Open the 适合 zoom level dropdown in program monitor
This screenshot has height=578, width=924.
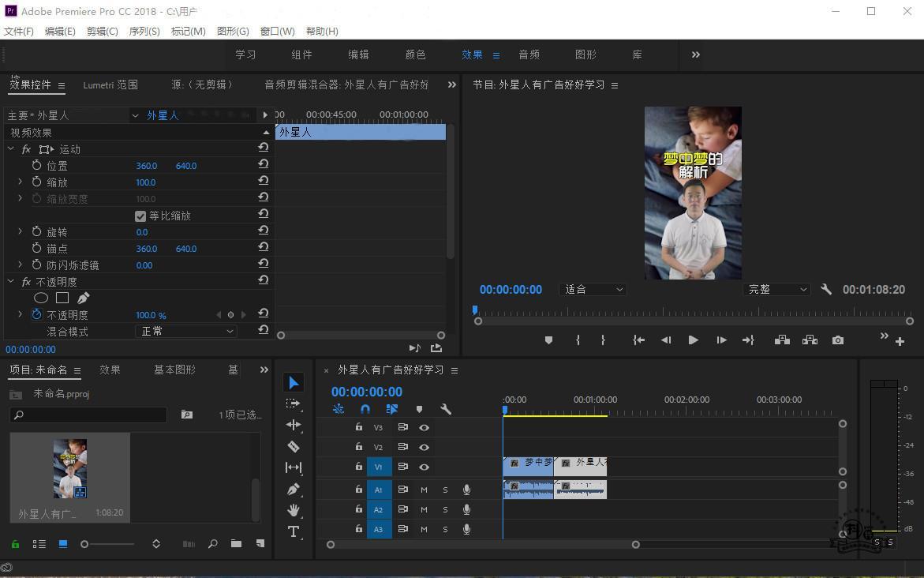(593, 289)
